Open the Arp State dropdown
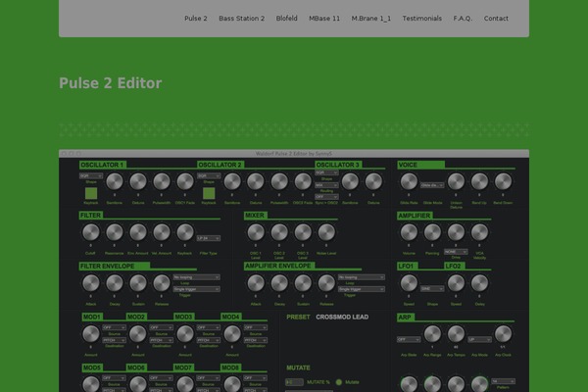The height and width of the screenshot is (392, 588). pos(409,339)
